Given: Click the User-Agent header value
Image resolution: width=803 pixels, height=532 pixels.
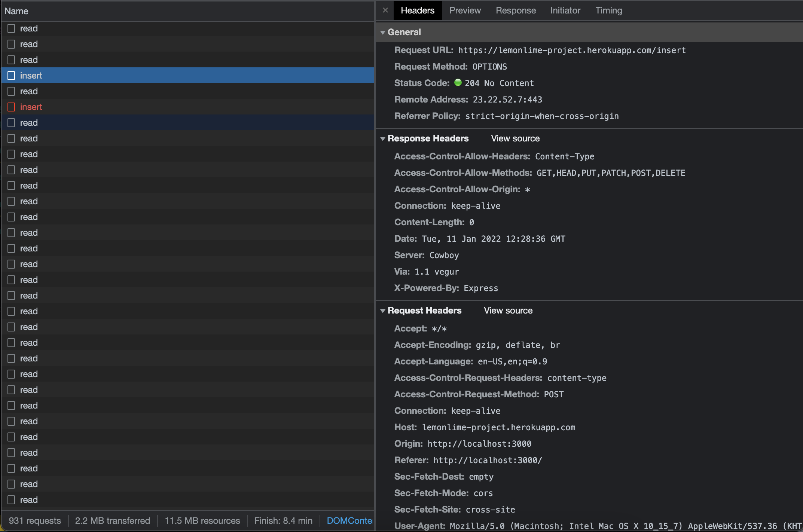Looking at the screenshot, I should [625, 526].
